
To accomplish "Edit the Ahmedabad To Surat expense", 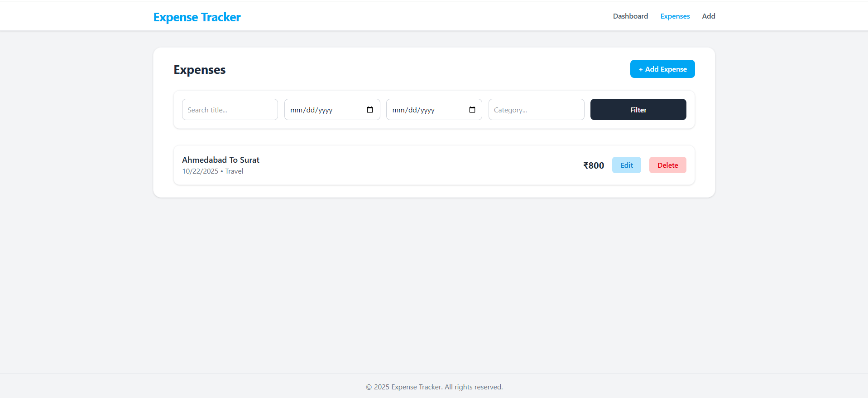I will [626, 165].
